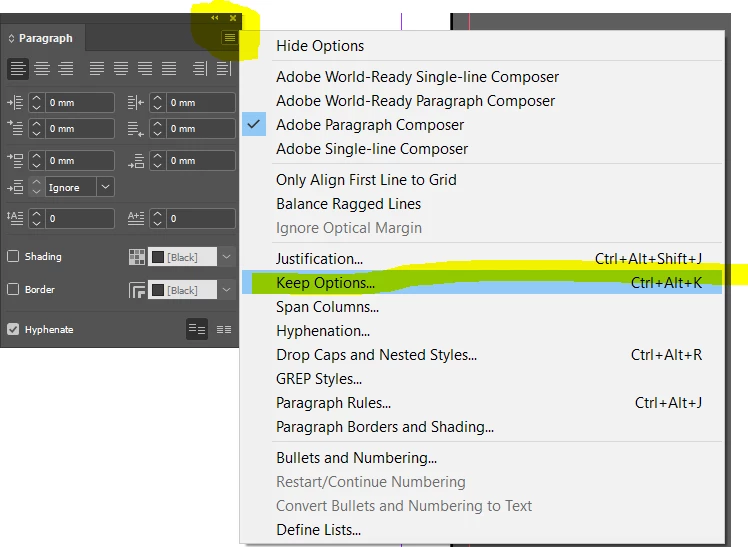Select Adobe World-Ready Single-line Composer
The width and height of the screenshot is (748, 547).
(x=417, y=77)
